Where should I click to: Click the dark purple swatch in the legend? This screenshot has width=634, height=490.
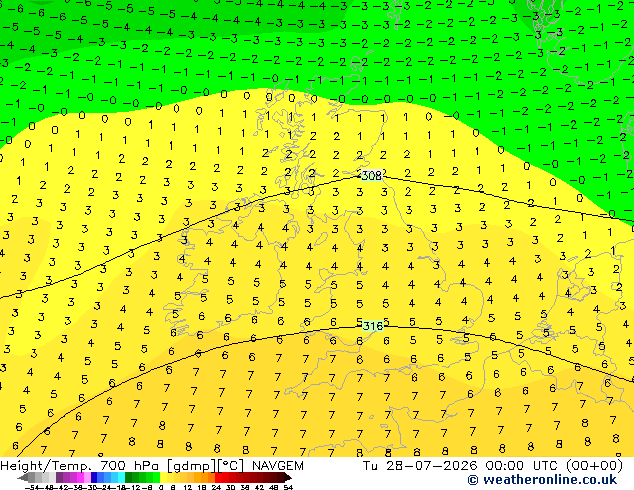coord(59,477)
